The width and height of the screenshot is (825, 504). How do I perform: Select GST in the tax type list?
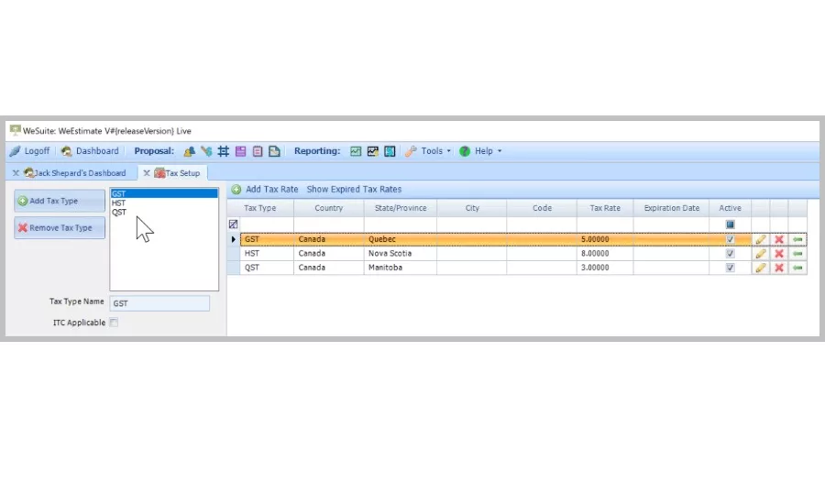pyautogui.click(x=164, y=193)
